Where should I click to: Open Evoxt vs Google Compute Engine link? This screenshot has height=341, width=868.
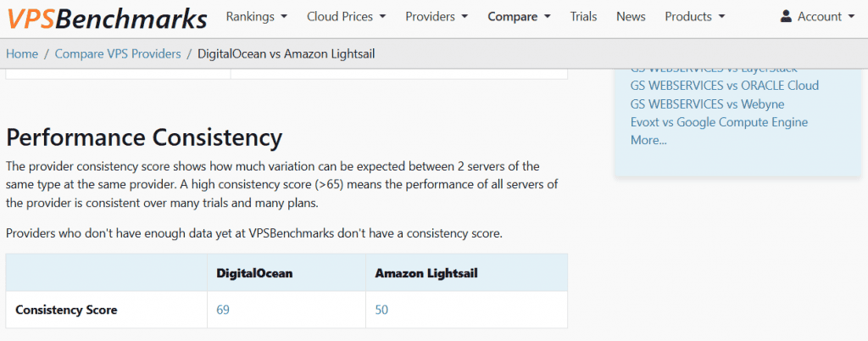point(719,122)
